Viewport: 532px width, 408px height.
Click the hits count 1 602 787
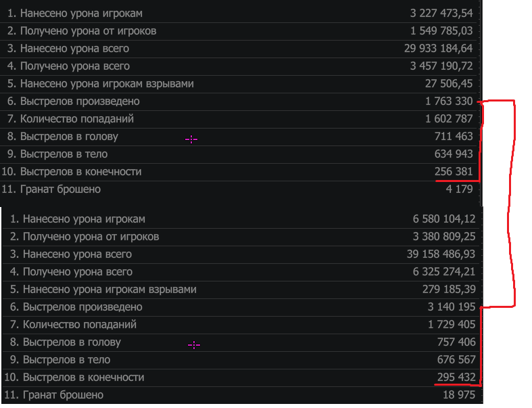tap(449, 119)
